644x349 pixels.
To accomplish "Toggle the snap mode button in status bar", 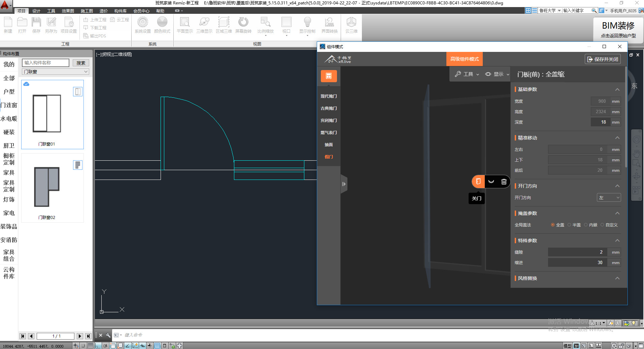I will coord(83,346).
